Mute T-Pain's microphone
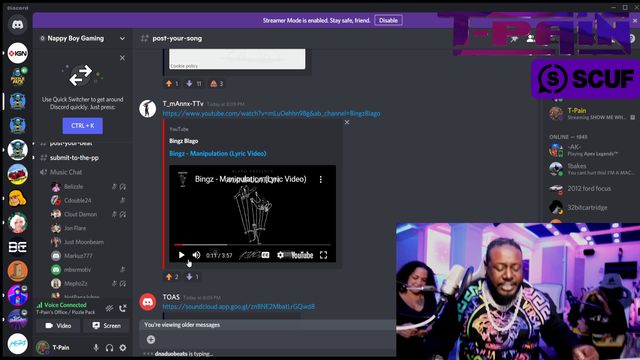 point(96,348)
